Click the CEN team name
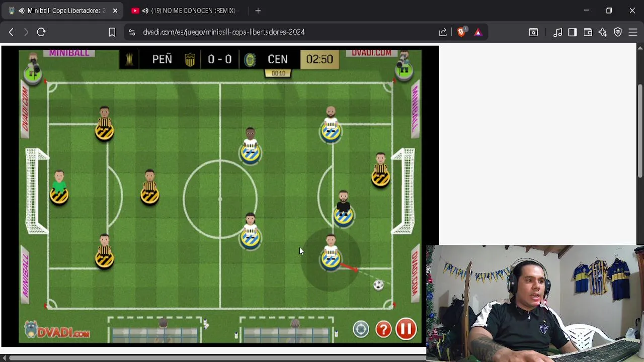644x362 pixels. click(x=278, y=59)
